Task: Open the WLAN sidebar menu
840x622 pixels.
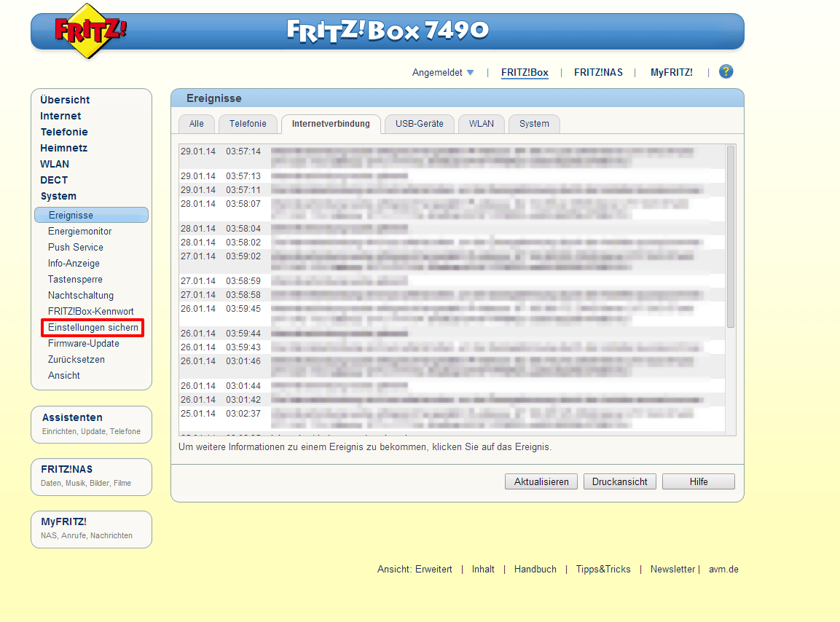Action: (x=55, y=164)
